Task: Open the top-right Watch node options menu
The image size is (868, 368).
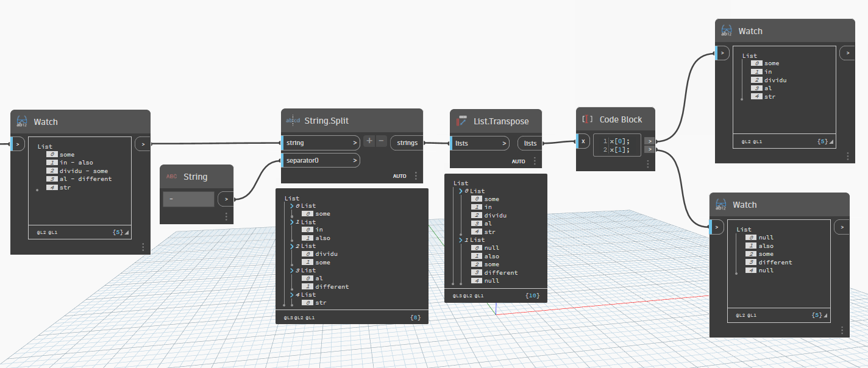Action: click(847, 156)
